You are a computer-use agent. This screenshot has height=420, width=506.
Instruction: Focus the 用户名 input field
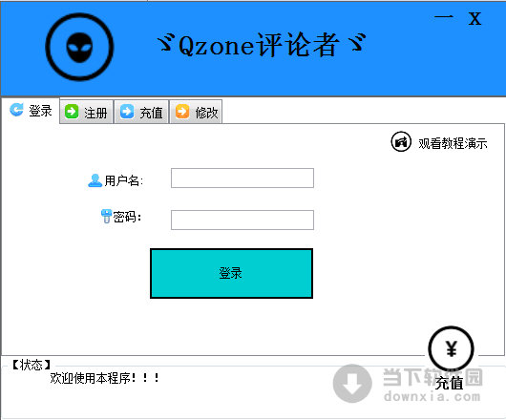(x=242, y=178)
